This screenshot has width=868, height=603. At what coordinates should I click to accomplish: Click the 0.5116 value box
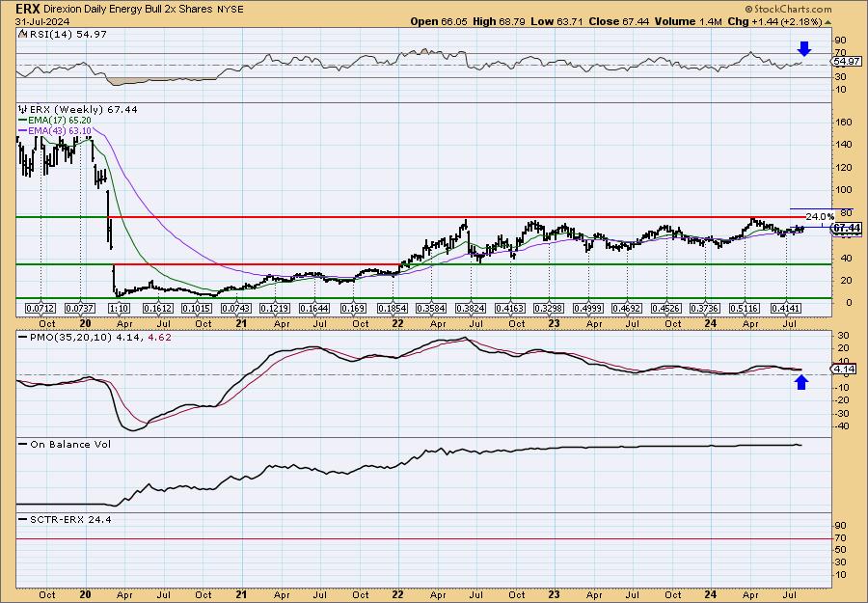pyautogui.click(x=745, y=308)
